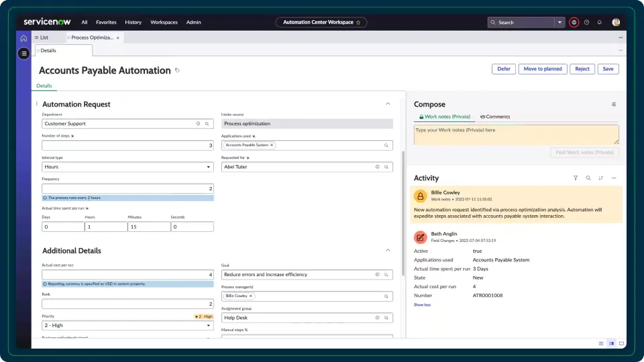Open the Goal lookup icon
Viewport: 644px width, 362px height.
click(x=386, y=275)
